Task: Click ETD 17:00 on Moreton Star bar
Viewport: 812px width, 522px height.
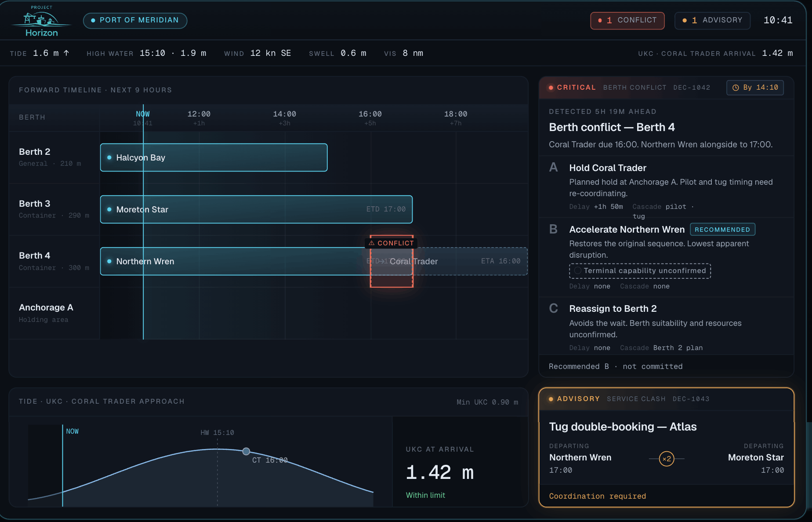Action: (386, 209)
